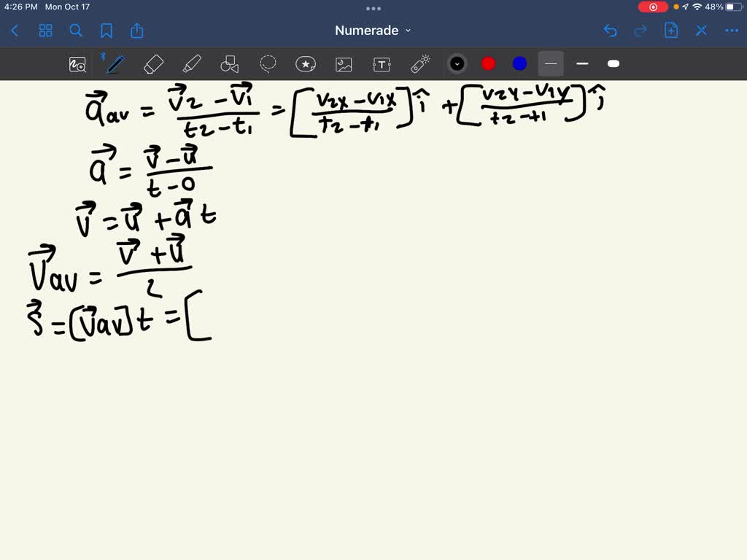Open the sticker shape tool
Viewport: 747px width, 560px height.
pos(306,63)
